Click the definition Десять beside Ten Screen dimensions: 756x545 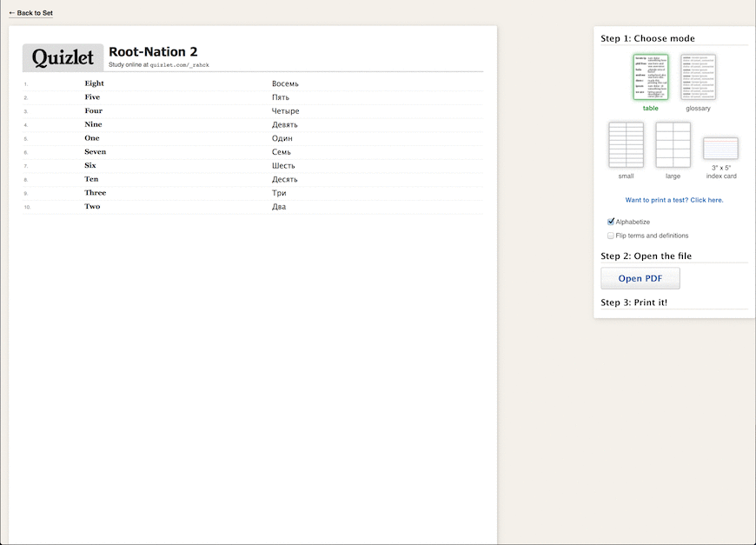point(284,179)
